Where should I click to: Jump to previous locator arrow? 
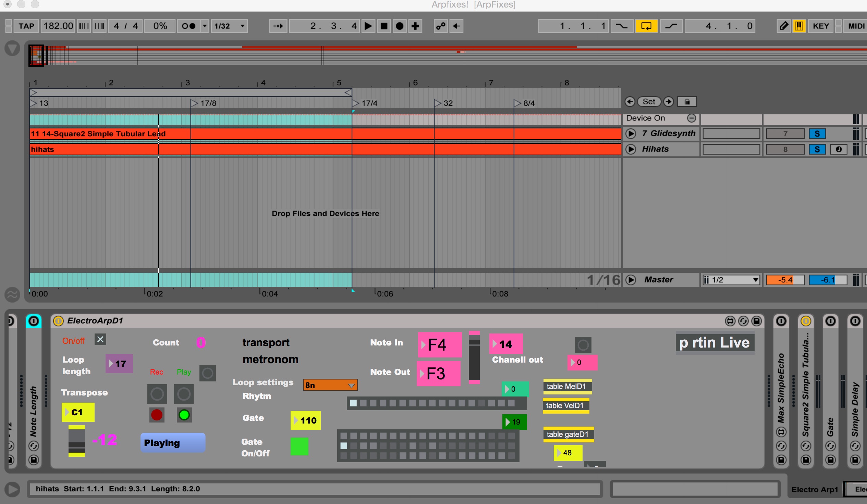(x=630, y=102)
